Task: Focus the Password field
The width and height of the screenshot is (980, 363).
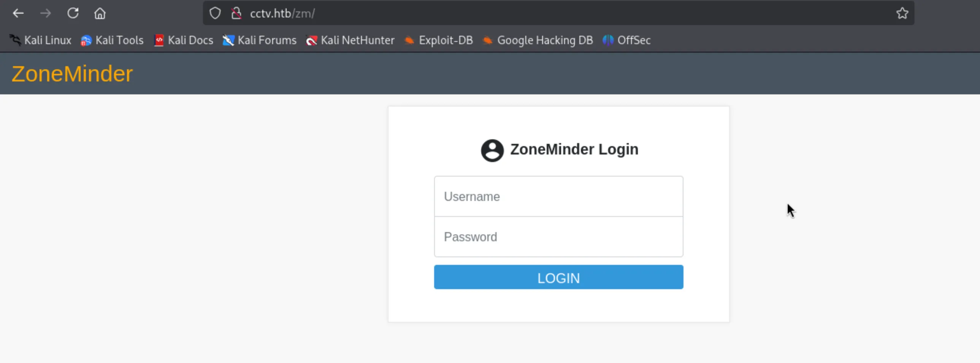Action: point(558,237)
